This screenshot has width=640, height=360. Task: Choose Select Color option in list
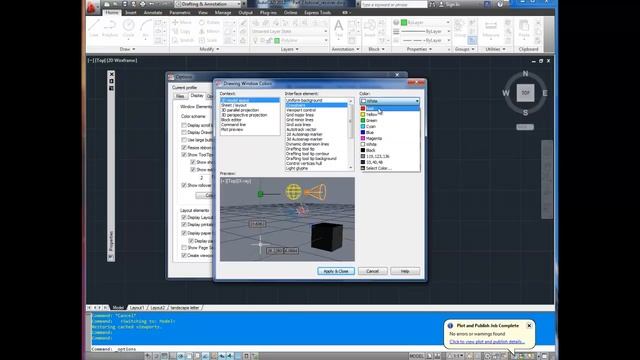[389, 168]
